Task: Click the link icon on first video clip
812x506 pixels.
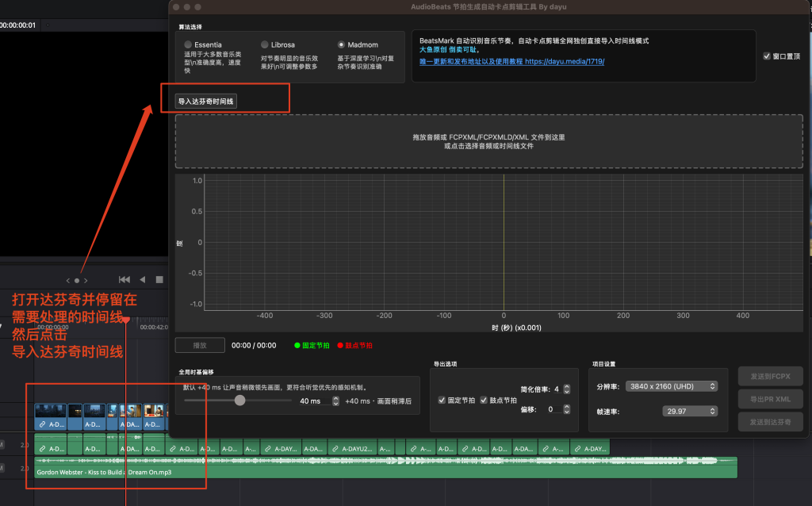Action: click(x=42, y=424)
